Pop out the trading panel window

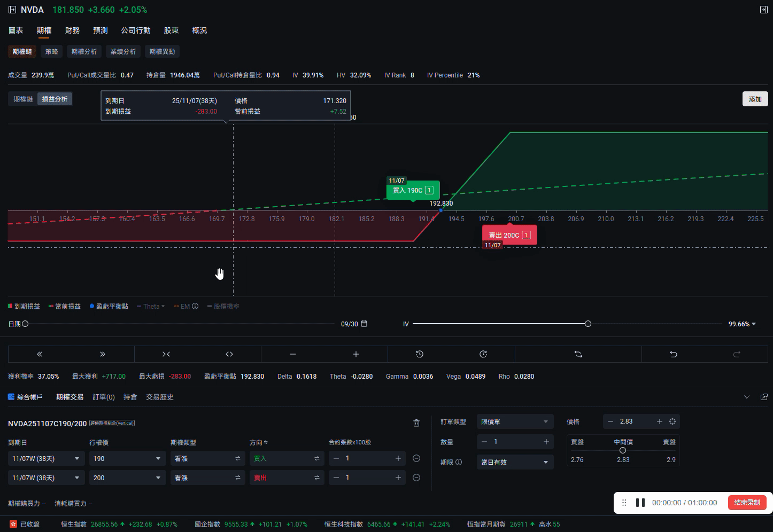[x=763, y=397]
